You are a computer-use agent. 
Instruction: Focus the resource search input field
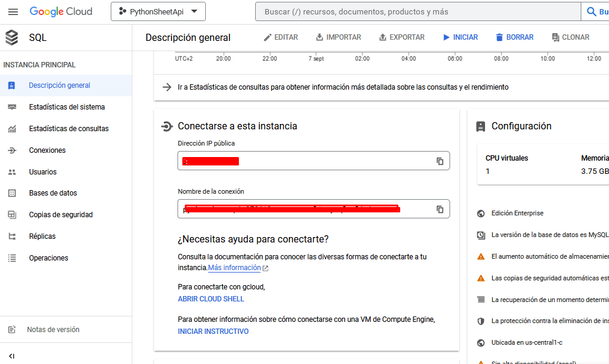415,12
